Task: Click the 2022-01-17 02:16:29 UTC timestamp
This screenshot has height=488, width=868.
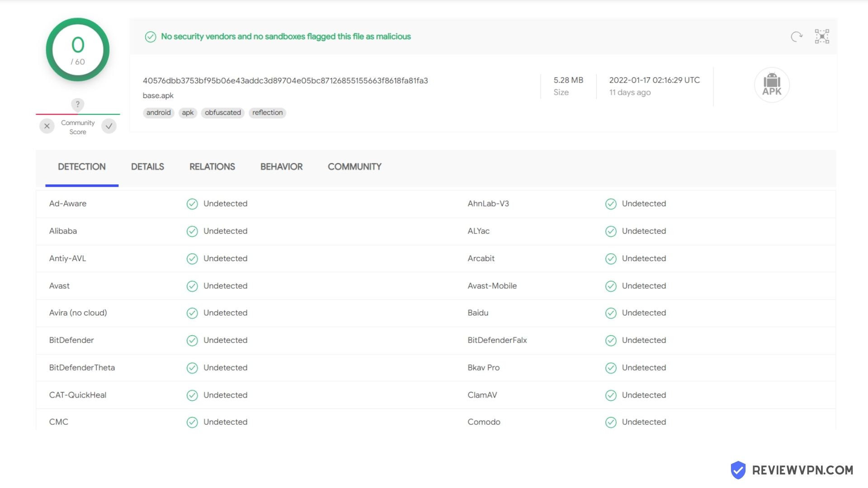Action: 654,80
